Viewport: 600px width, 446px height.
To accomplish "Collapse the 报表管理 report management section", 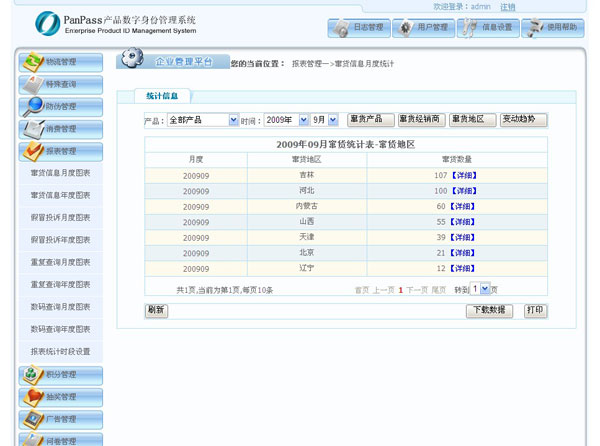I will pyautogui.click(x=60, y=151).
